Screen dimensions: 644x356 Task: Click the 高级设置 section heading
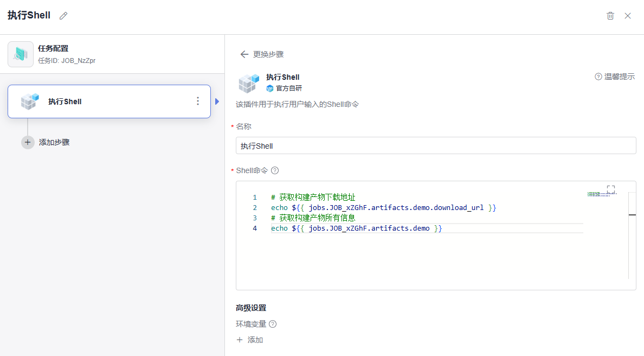[x=251, y=308]
